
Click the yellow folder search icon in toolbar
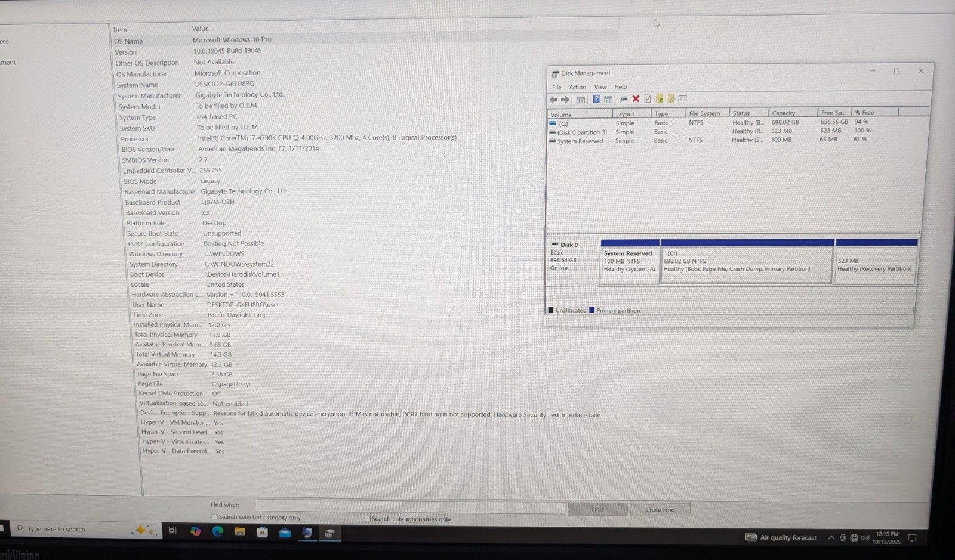[x=671, y=98]
